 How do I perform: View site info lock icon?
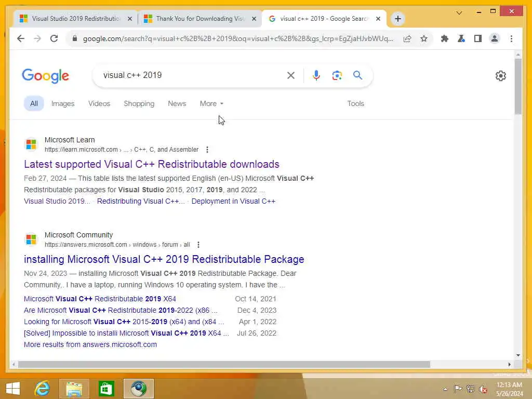pos(75,38)
